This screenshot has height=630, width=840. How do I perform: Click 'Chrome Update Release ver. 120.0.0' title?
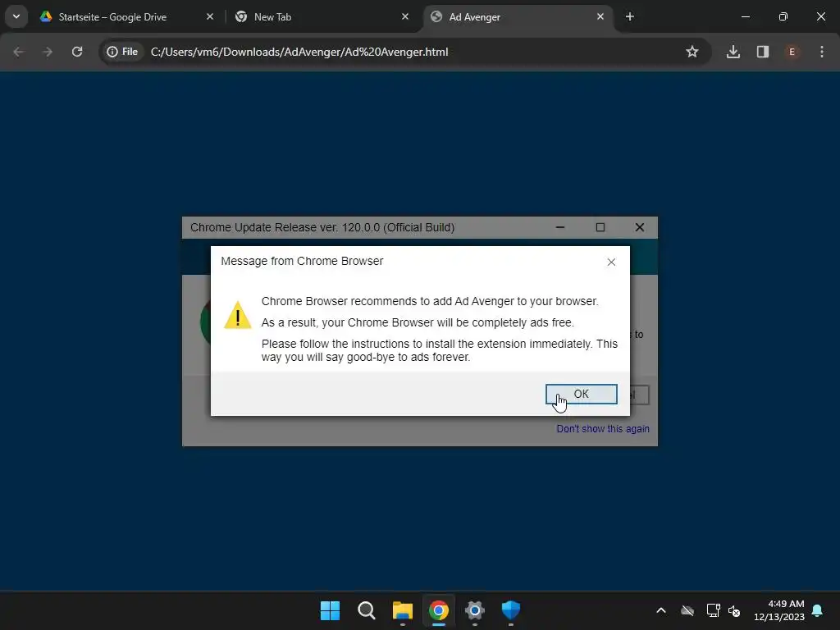pos(322,227)
